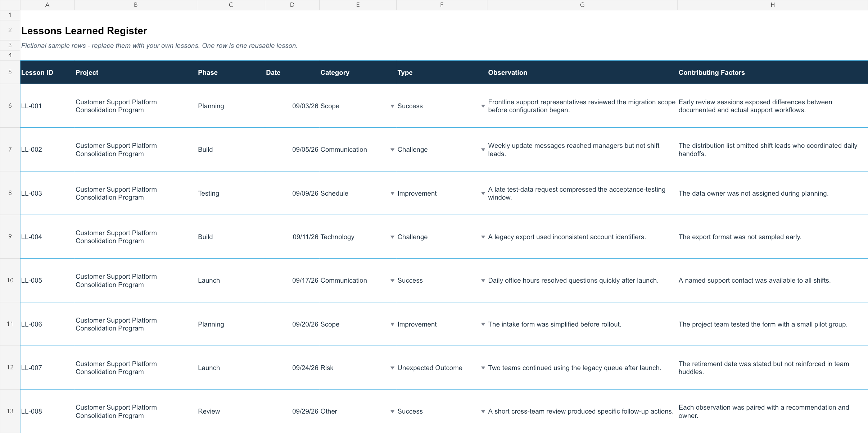Expand the Category dropdown for LL-002 Communication
The height and width of the screenshot is (433, 868).
(392, 150)
